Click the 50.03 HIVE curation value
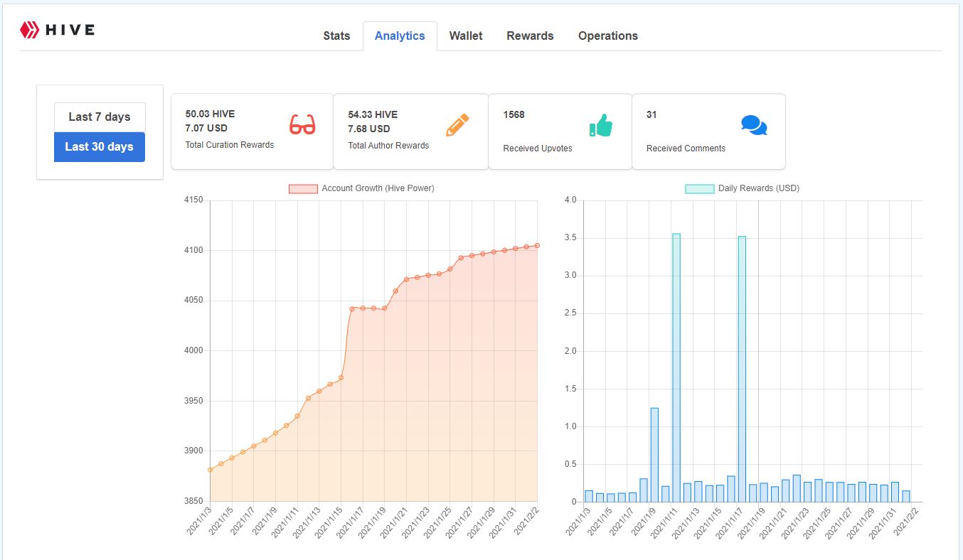The image size is (963, 560). pyautogui.click(x=210, y=114)
